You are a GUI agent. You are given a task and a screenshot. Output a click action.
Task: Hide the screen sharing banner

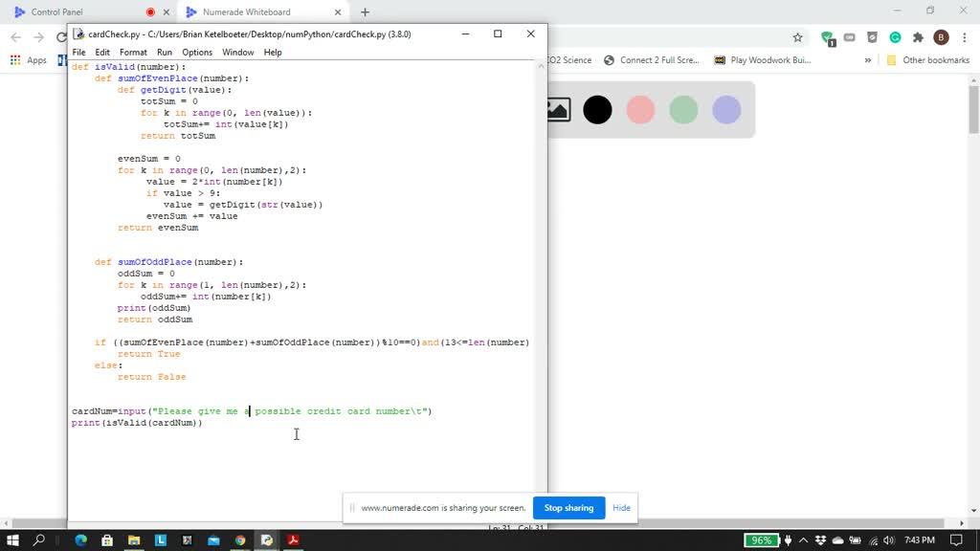621,508
